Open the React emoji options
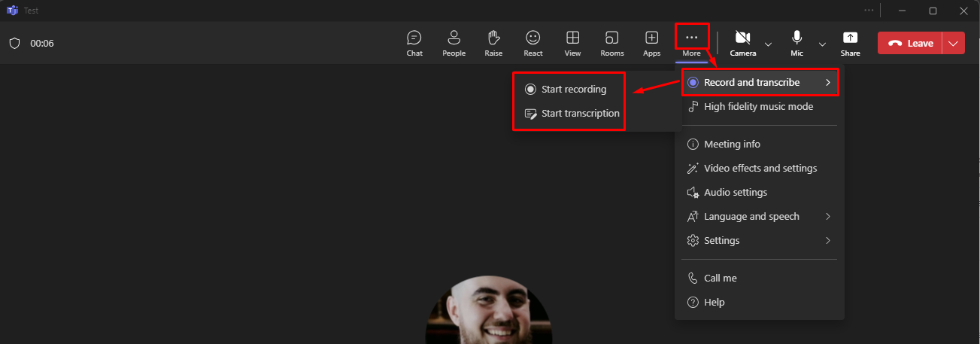The width and height of the screenshot is (980, 344). pyautogui.click(x=533, y=43)
